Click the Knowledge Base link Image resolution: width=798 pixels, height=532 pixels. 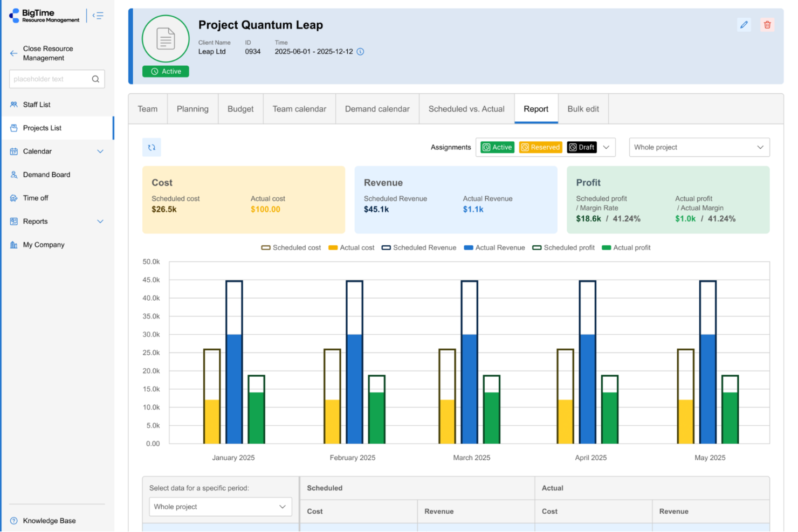49,520
